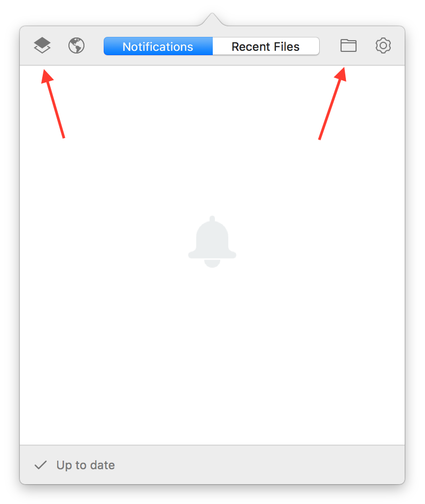The height and width of the screenshot is (504, 425).
Task: Click the bottom status bar's empty space
Action: tap(257, 465)
